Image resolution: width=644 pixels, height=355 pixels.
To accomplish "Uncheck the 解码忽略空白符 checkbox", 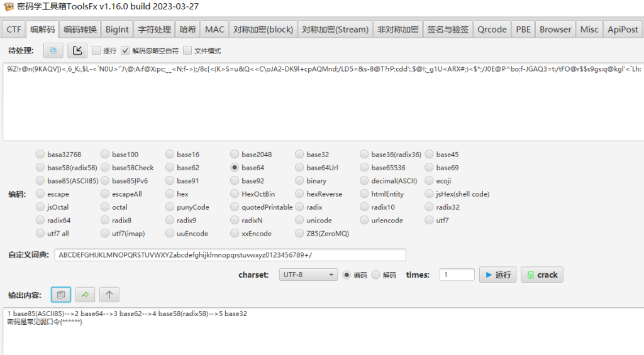I will tap(126, 51).
